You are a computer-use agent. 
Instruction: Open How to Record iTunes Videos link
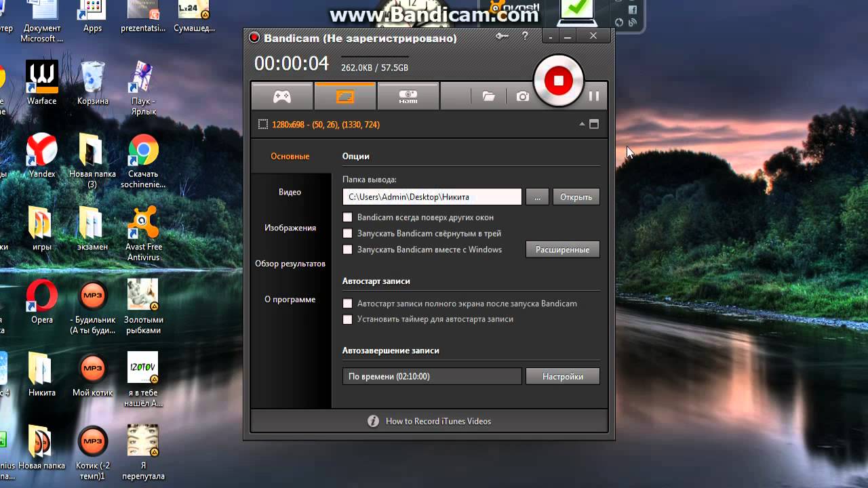pyautogui.click(x=438, y=421)
